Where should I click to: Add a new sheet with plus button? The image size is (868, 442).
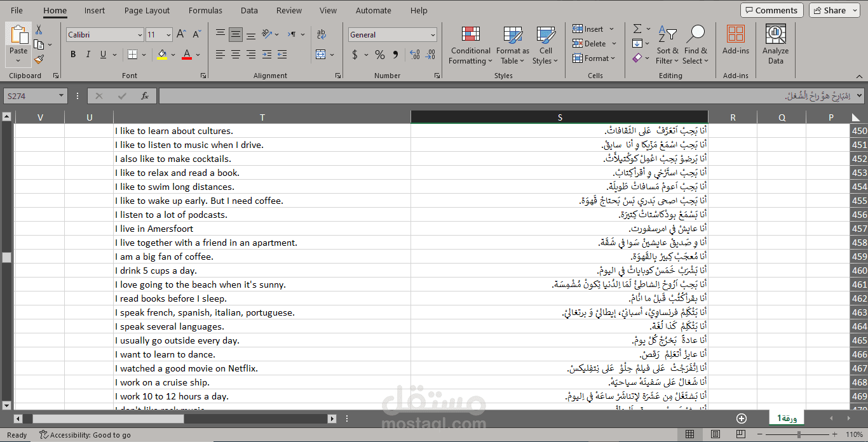tap(742, 418)
